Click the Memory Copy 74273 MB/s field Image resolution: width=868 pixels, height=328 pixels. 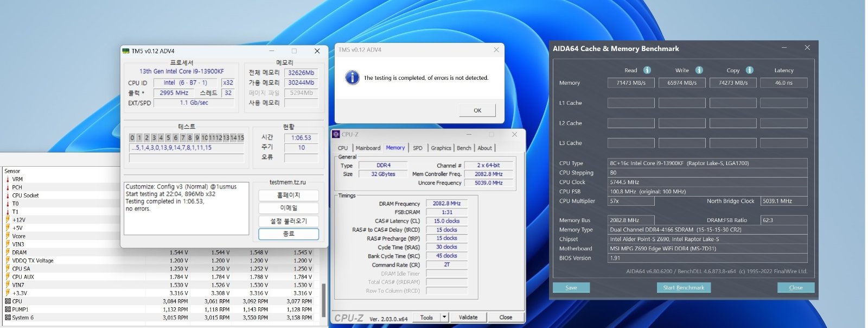[x=733, y=83]
